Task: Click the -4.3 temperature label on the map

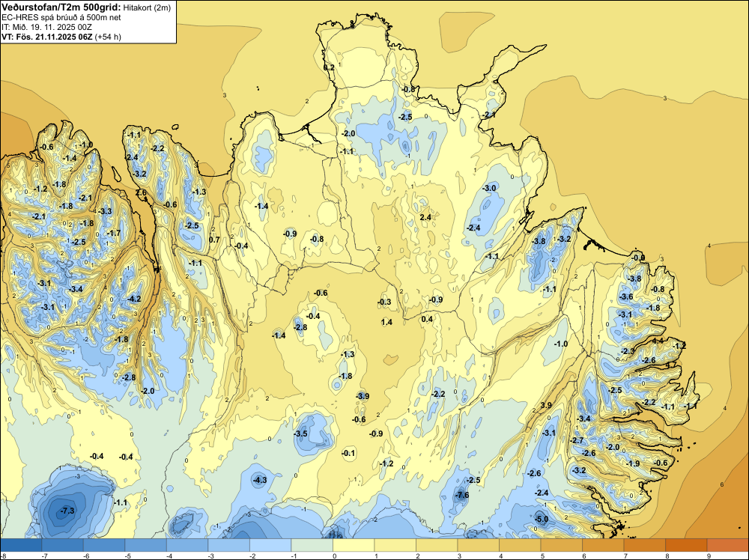Action: (259, 480)
